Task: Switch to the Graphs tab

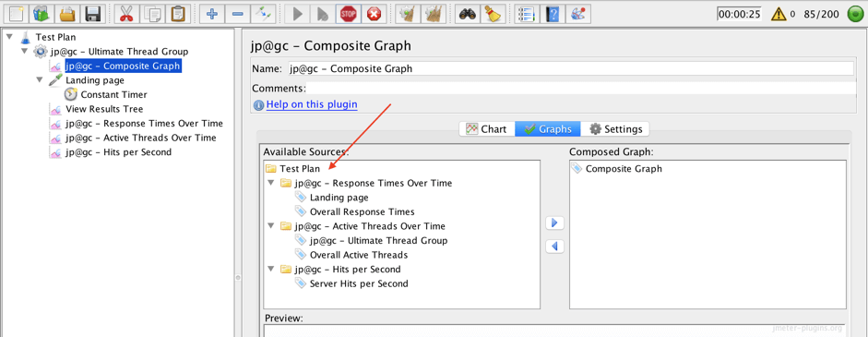Action: 548,129
